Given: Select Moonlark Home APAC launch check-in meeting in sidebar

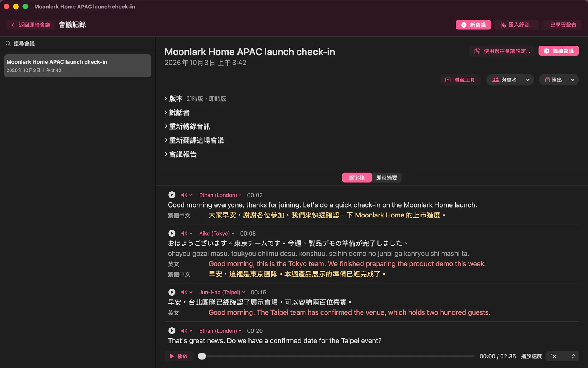Looking at the screenshot, I should pyautogui.click(x=78, y=66).
